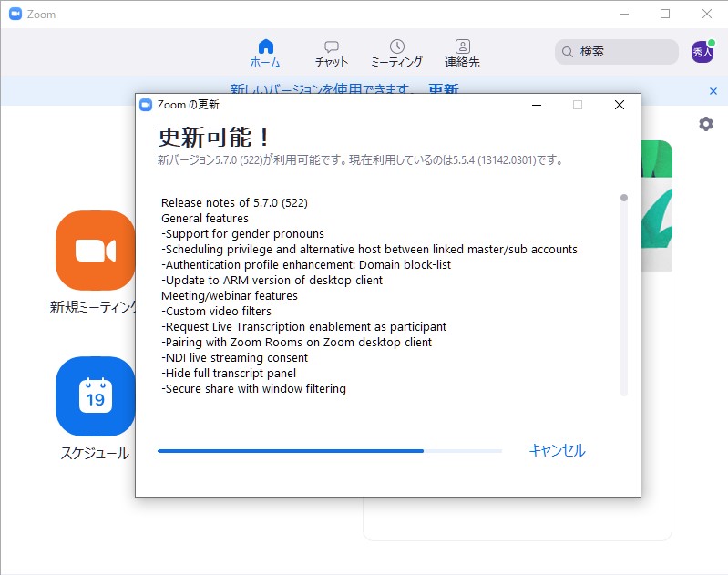Click '-Authentication profile enhancement: Domain block-list' line
Screen dimensions: 728x575
tap(306, 265)
